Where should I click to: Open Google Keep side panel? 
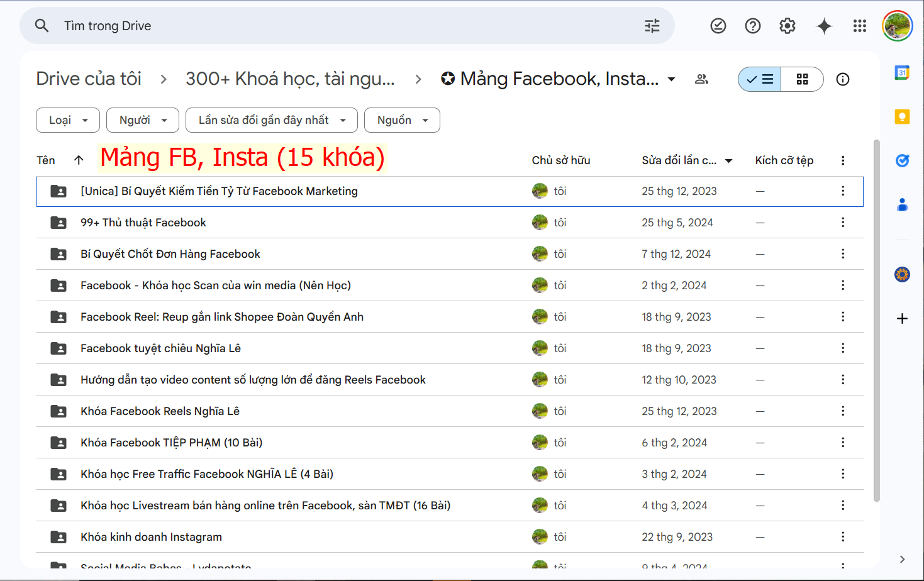(902, 116)
